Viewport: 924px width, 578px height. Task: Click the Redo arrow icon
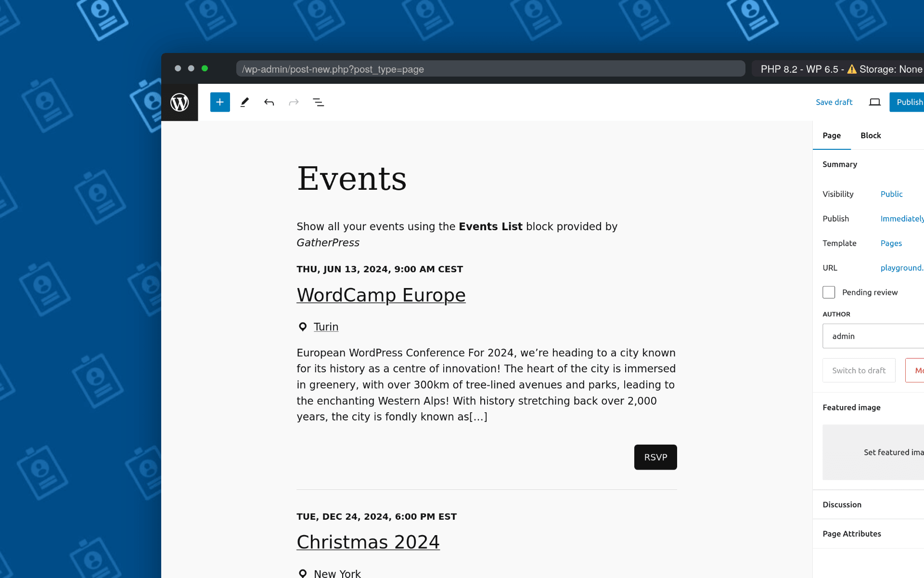[294, 102]
